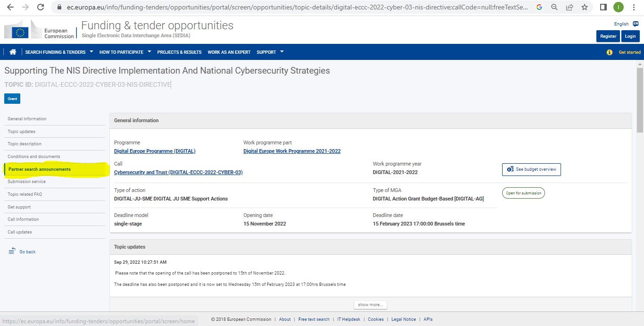Click the Get started link
644x326 pixels.
point(629,52)
